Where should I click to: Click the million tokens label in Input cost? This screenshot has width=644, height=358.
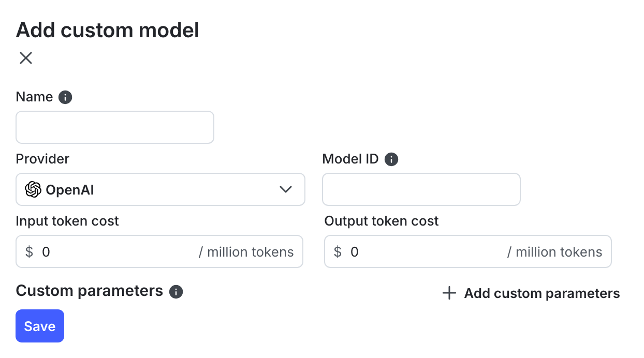tap(246, 252)
